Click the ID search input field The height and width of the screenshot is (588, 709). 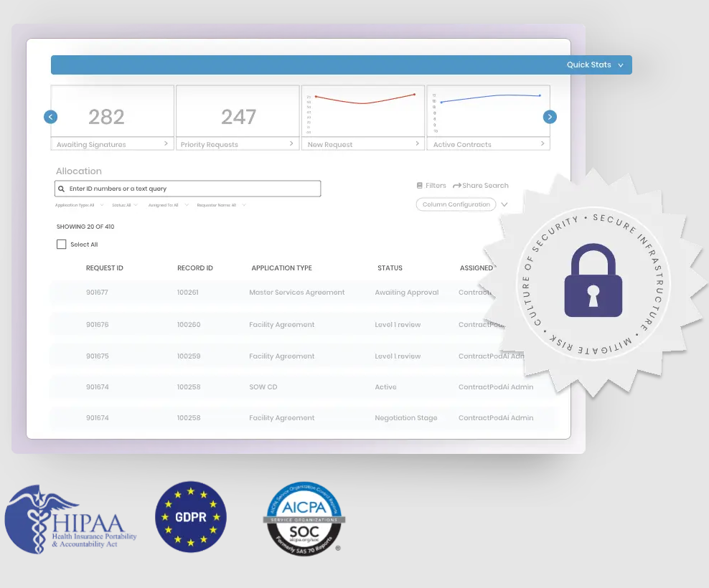pyautogui.click(x=187, y=188)
